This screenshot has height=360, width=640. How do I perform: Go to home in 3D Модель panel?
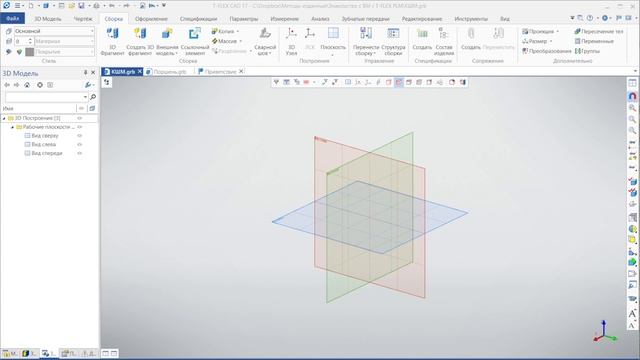pos(27,85)
